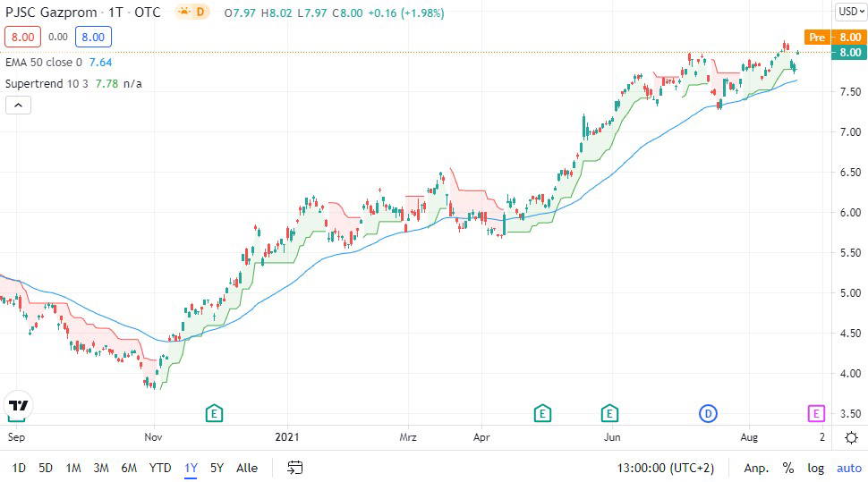Open the earnings marker near December

click(x=214, y=413)
